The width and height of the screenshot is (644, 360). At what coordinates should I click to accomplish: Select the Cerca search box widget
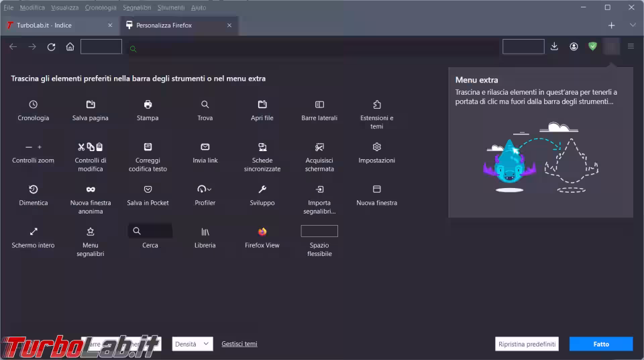click(150, 231)
